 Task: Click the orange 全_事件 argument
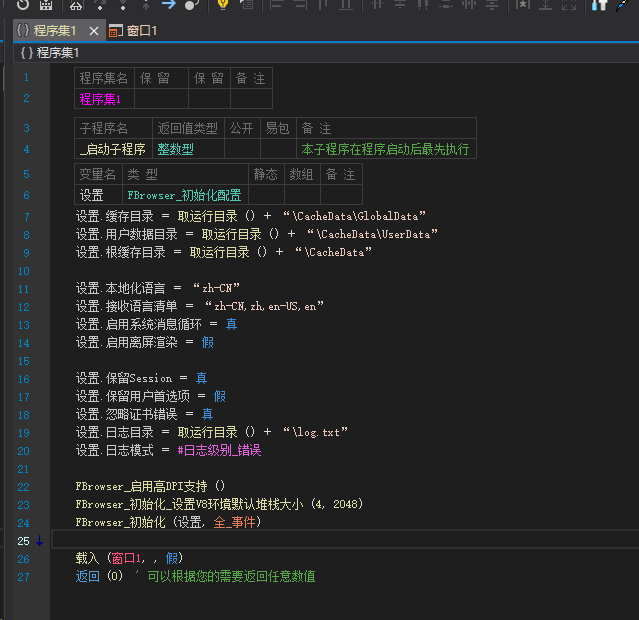[235, 522]
